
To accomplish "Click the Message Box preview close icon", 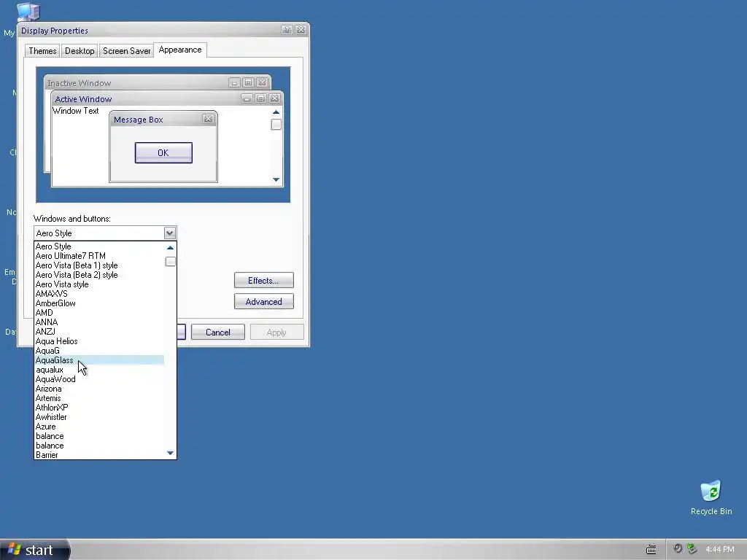I will (208, 119).
